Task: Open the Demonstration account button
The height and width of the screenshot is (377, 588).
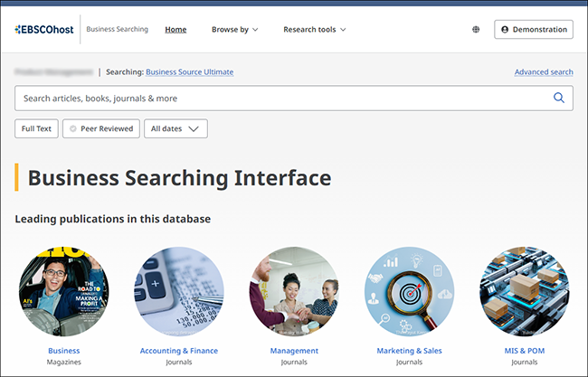Action: point(534,29)
